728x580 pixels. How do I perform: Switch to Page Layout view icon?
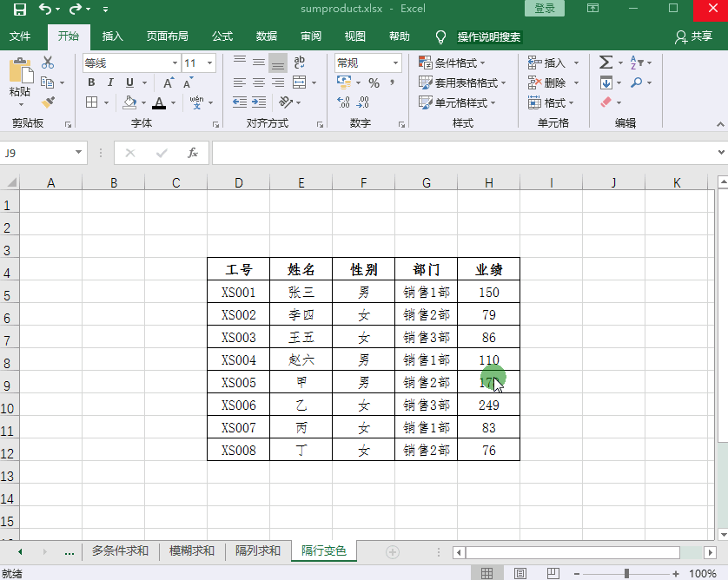click(x=520, y=574)
